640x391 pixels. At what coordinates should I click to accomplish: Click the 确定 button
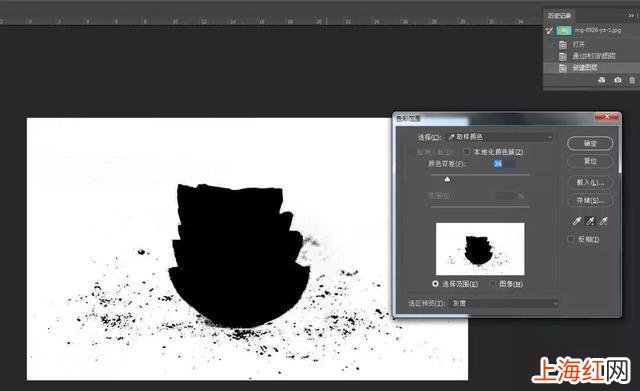590,143
